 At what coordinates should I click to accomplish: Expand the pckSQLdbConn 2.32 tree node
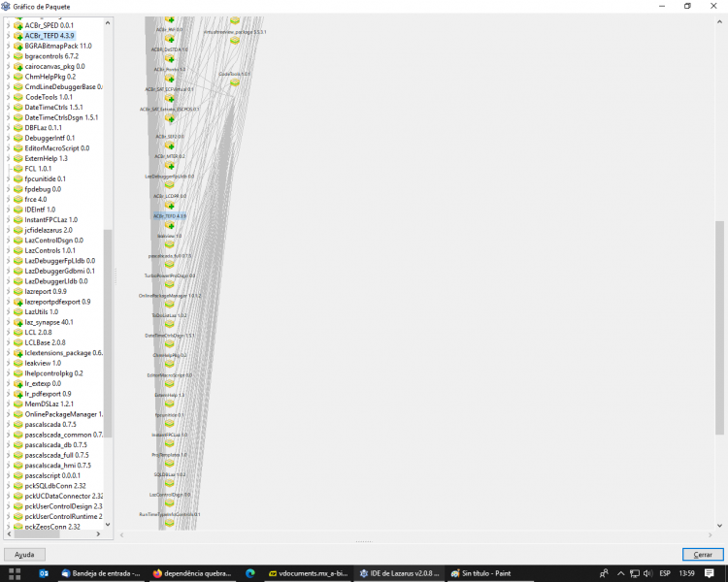coord(9,486)
